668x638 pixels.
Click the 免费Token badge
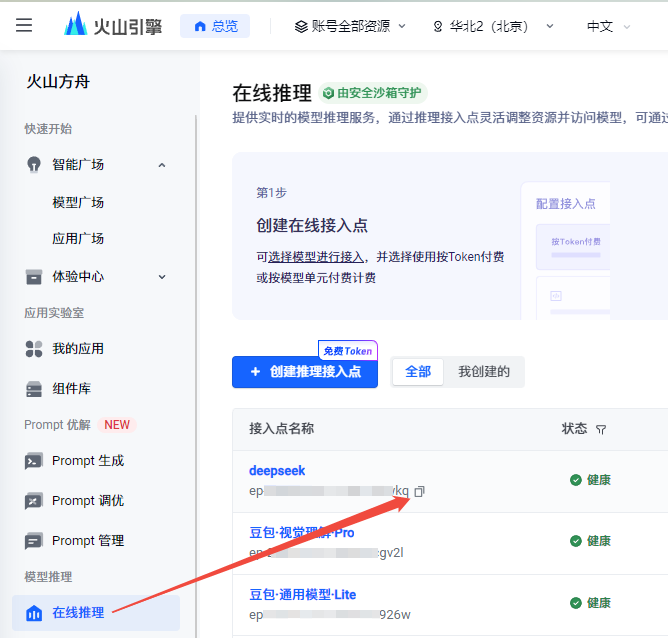click(348, 351)
